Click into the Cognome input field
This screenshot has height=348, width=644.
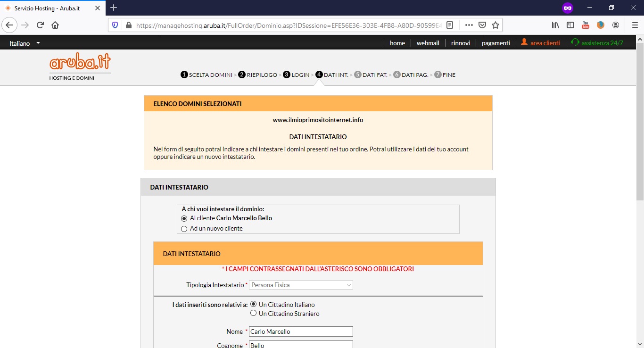pos(301,345)
